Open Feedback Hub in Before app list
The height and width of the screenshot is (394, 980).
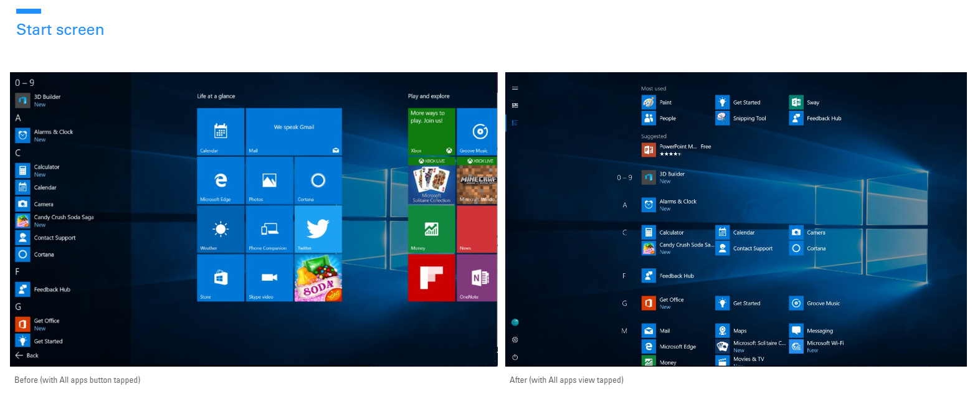43,289
